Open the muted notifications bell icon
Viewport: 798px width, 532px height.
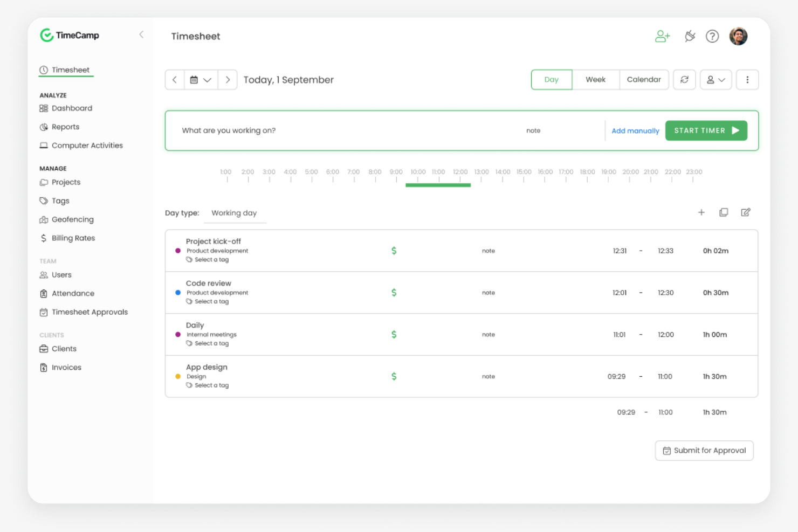click(x=689, y=36)
